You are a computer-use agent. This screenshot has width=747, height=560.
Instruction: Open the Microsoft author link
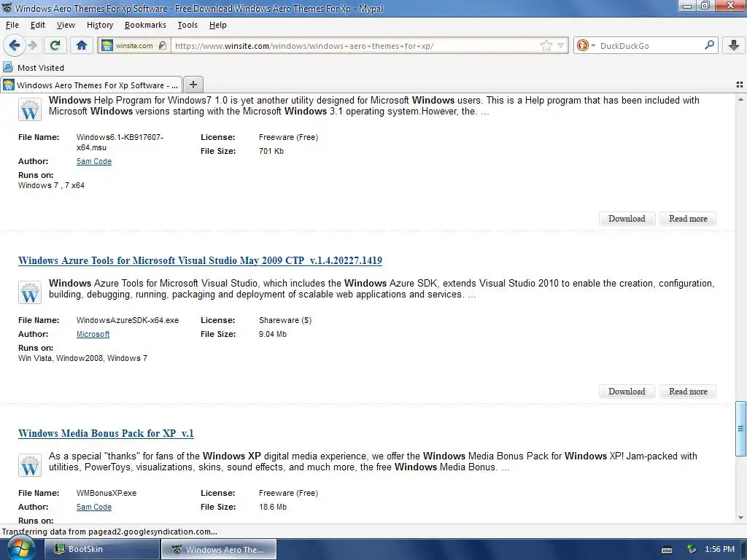[93, 334]
